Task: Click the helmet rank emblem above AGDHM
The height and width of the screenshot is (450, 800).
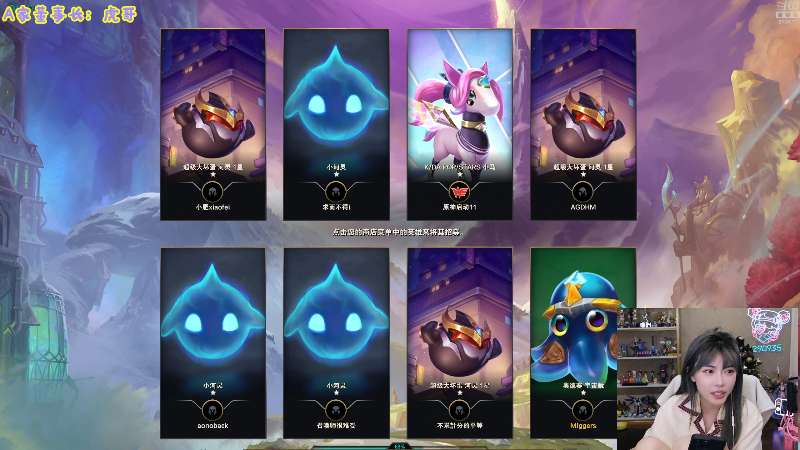Action: pyautogui.click(x=583, y=192)
